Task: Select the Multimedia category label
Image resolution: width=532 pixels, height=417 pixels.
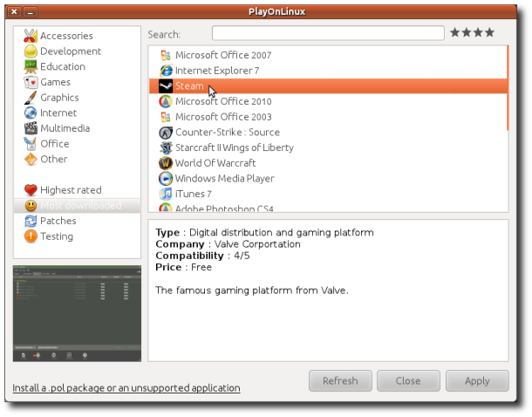Action: 65,128
